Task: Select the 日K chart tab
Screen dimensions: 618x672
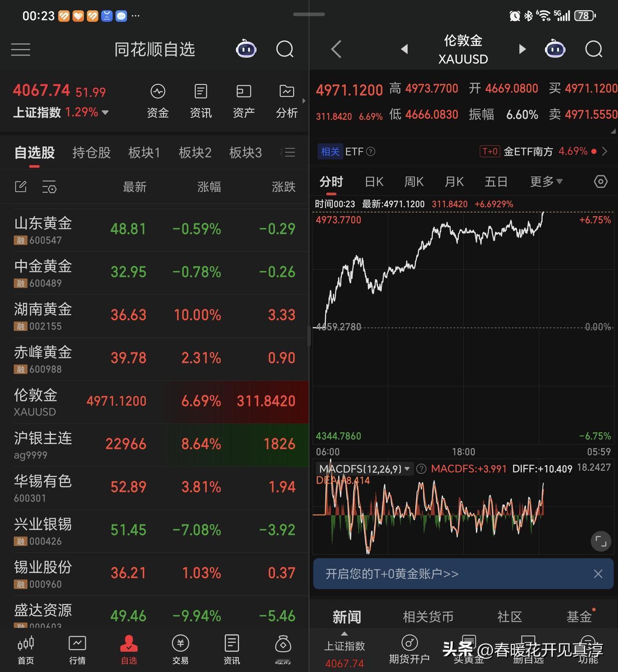Action: [374, 182]
